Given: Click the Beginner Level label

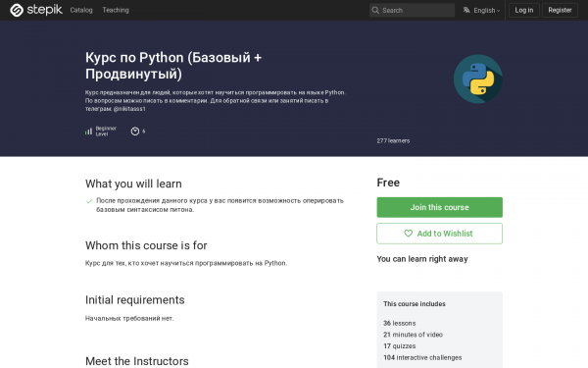Looking at the screenshot, I should (106, 131).
